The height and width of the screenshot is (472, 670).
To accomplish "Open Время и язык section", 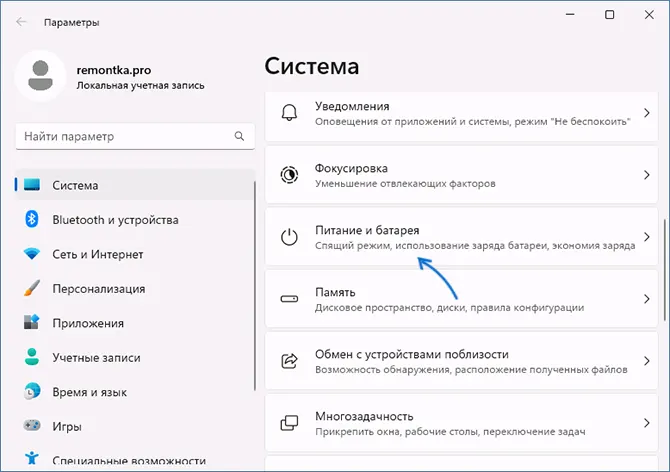I will click(x=135, y=392).
